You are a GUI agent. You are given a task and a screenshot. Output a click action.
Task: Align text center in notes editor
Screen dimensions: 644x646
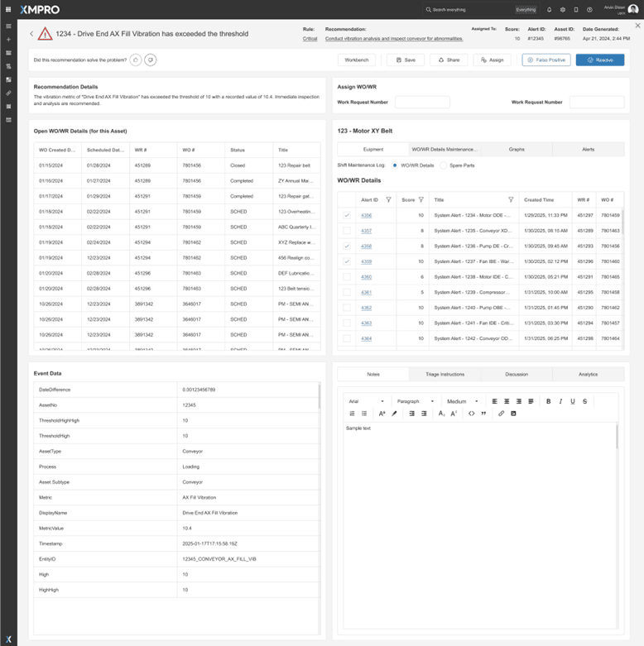(507, 401)
